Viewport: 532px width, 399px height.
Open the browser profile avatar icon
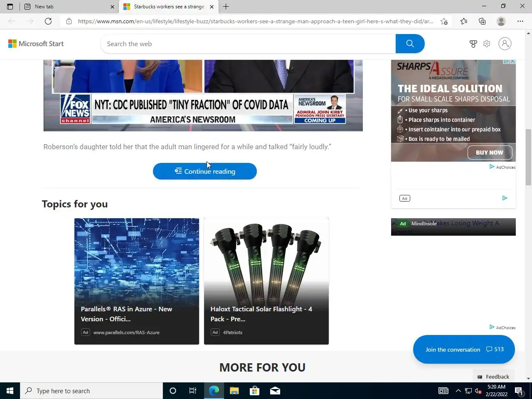click(x=501, y=21)
